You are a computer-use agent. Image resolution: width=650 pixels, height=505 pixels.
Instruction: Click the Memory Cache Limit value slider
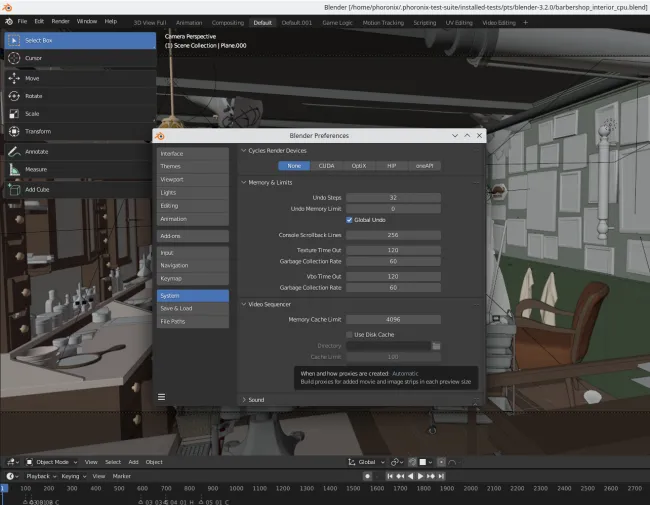point(393,320)
